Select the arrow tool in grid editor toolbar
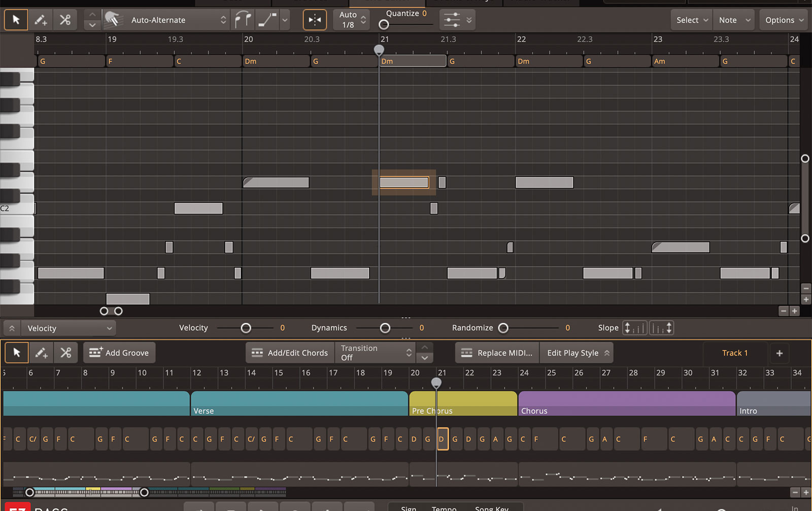This screenshot has height=511, width=812. 16,20
